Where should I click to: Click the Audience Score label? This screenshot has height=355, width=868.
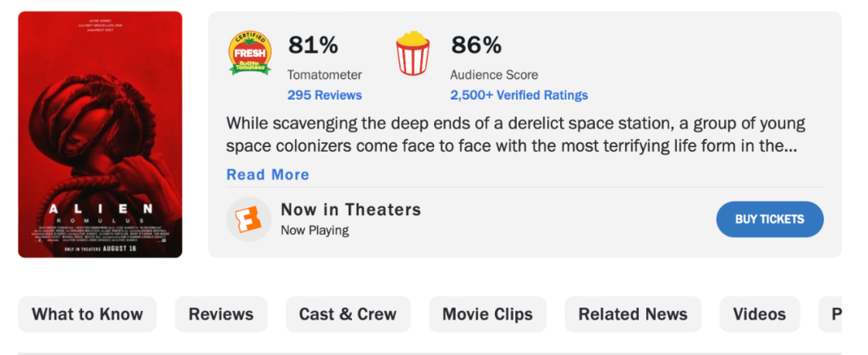(x=494, y=75)
